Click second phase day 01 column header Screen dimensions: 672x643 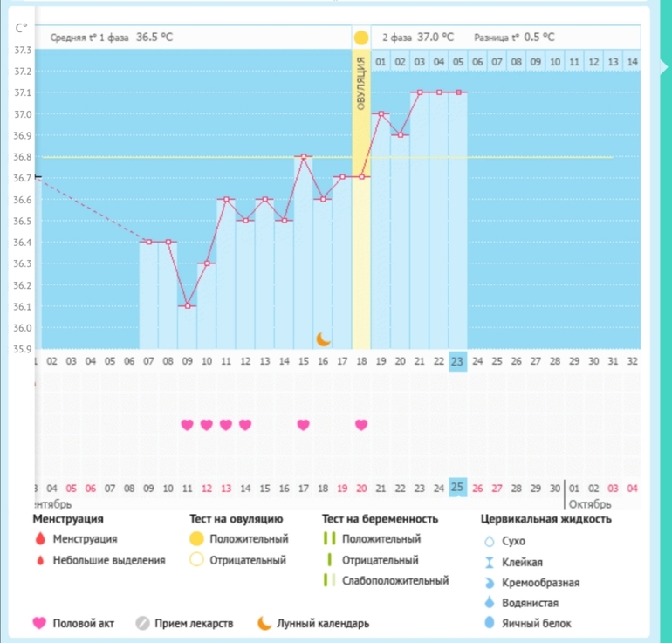pyautogui.click(x=381, y=62)
